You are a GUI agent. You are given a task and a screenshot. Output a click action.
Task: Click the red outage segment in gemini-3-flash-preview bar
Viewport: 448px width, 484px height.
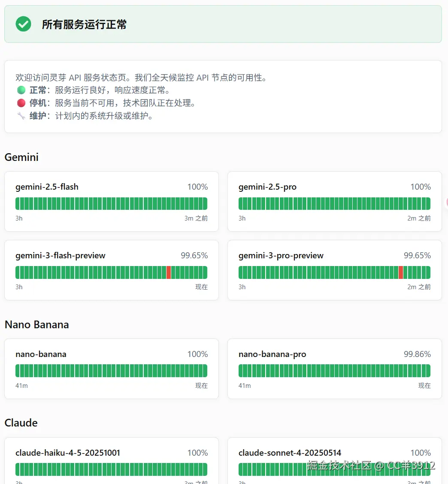coord(169,272)
